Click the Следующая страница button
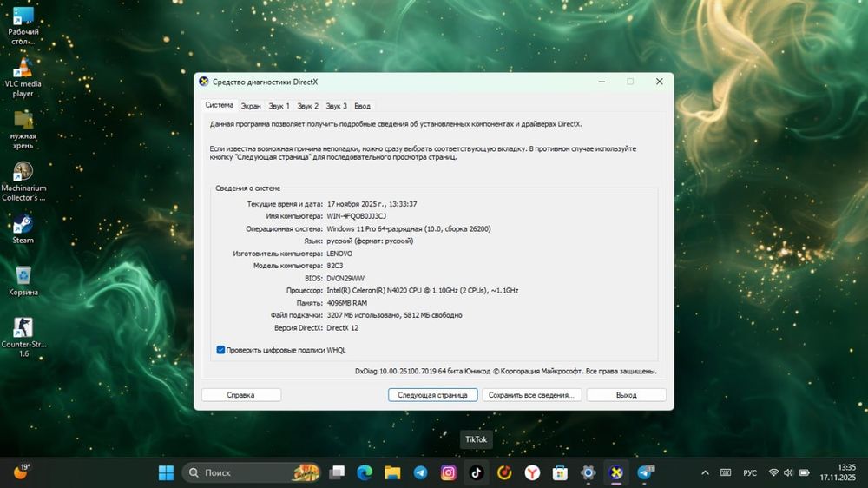The height and width of the screenshot is (488, 868). pyautogui.click(x=432, y=395)
